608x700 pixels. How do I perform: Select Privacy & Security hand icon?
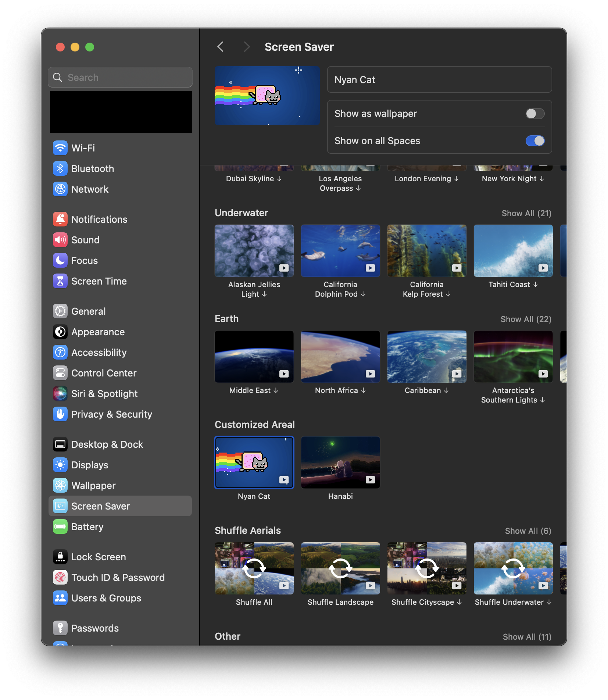(60, 414)
